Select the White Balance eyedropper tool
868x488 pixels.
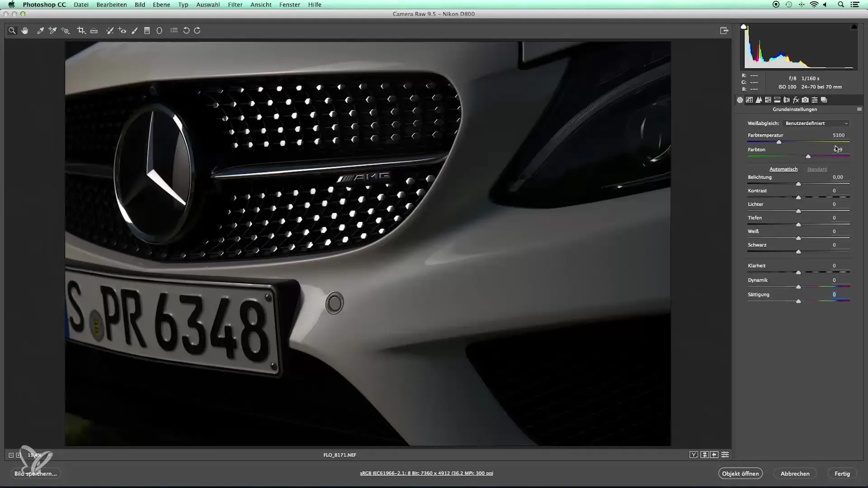point(40,31)
